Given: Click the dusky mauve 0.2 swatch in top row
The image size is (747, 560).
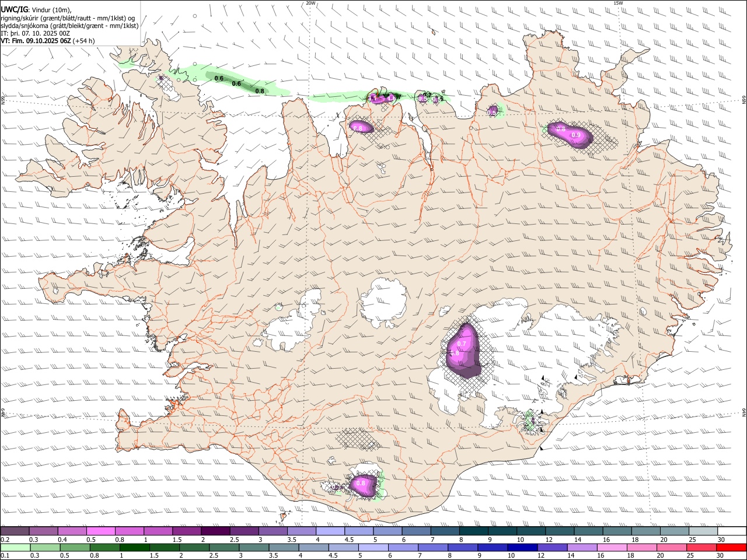Looking at the screenshot, I should pos(15,531).
